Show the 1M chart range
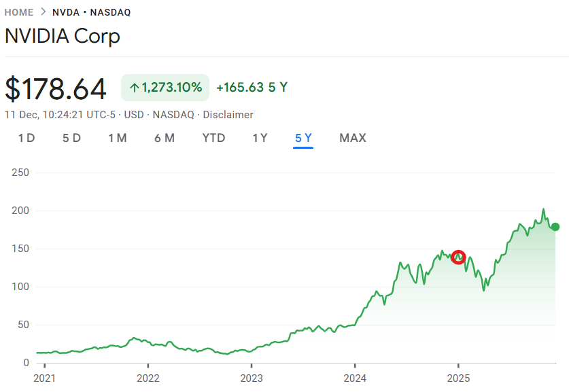Viewport: 569px width, 392px height. tap(117, 138)
